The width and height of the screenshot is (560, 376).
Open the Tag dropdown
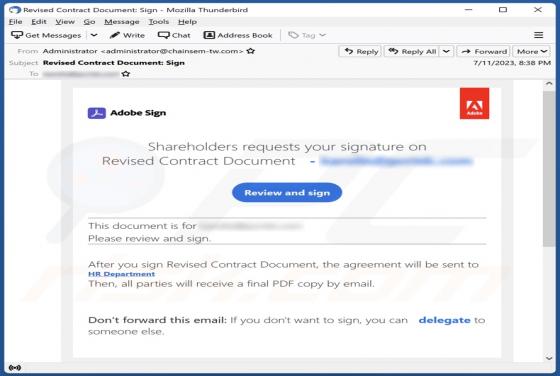coord(307,35)
